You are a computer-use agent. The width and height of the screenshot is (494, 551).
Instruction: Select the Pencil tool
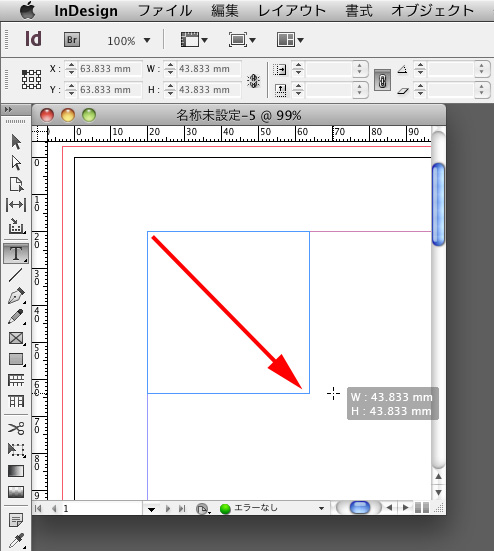point(16,317)
